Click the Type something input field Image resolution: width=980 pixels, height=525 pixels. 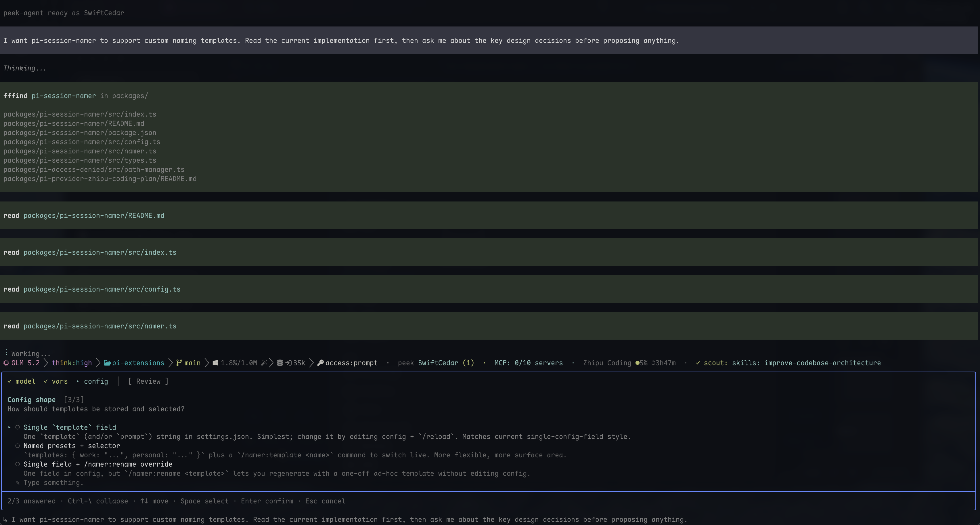pos(53,483)
